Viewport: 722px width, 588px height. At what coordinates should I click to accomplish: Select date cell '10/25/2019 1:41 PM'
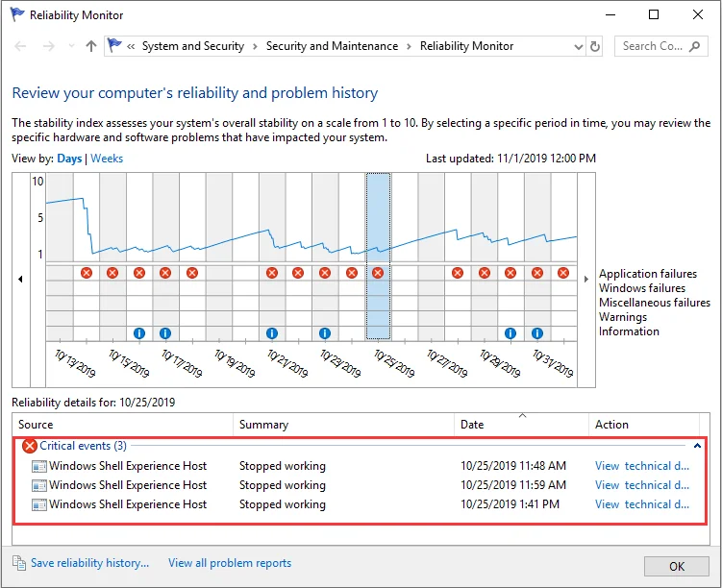coord(510,504)
